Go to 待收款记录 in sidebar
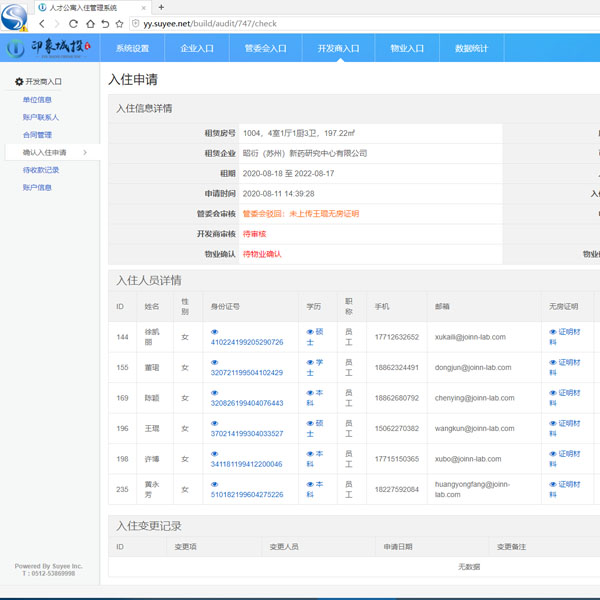 pyautogui.click(x=41, y=170)
